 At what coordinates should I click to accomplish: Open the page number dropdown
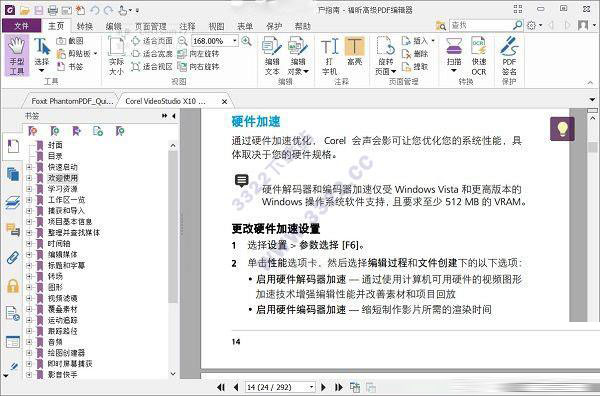click(x=311, y=387)
